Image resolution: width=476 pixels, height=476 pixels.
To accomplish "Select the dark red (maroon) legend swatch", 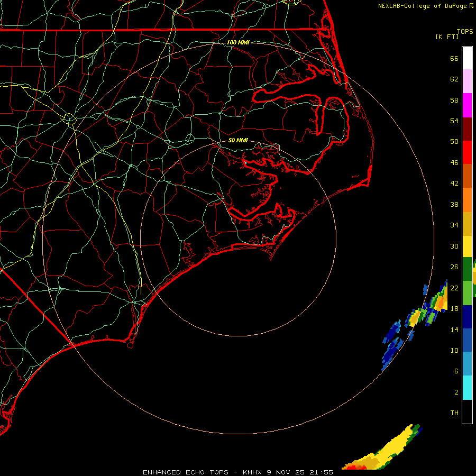I will pos(467,129).
